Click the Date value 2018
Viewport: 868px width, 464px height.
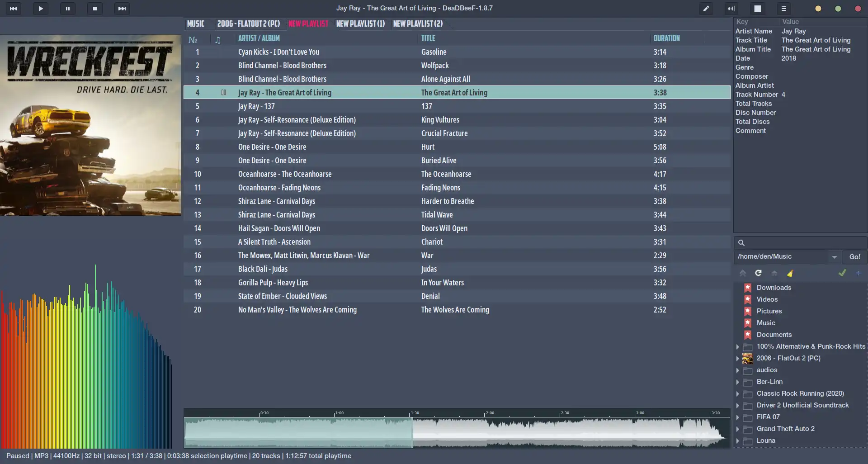[x=788, y=58]
